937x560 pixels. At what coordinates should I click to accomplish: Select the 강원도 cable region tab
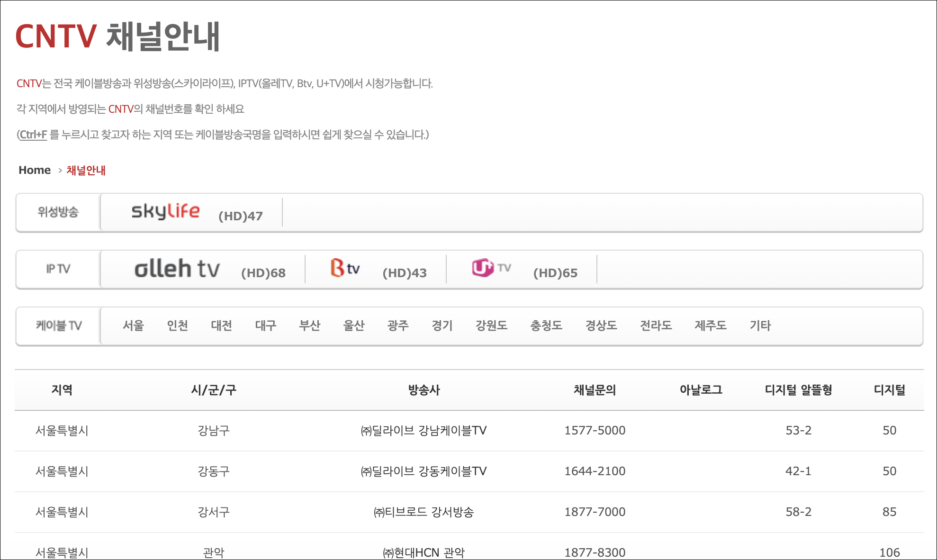tap(491, 325)
